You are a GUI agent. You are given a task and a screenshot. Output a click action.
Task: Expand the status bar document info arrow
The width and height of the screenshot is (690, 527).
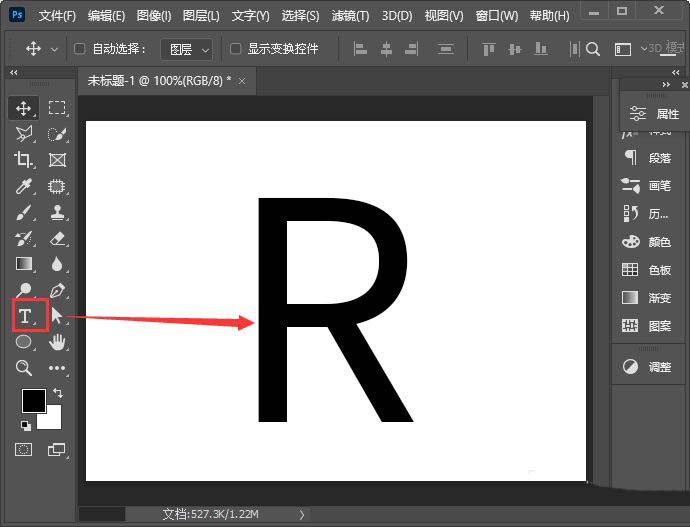coord(301,514)
